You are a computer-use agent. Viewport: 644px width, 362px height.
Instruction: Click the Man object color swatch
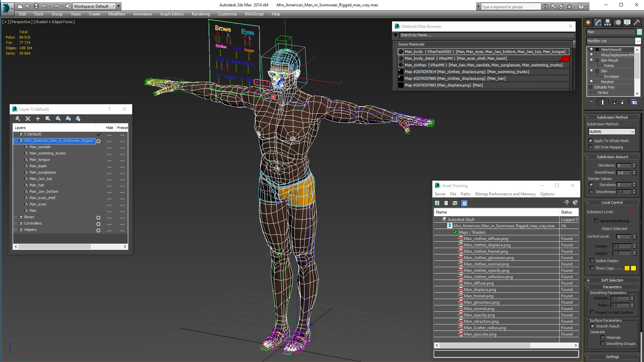point(639,32)
